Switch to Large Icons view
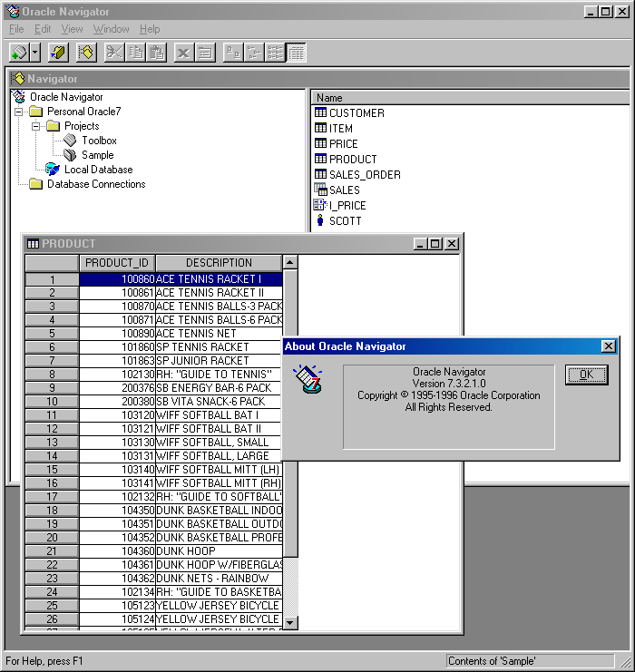This screenshot has height=672, width=635. pos(233,53)
